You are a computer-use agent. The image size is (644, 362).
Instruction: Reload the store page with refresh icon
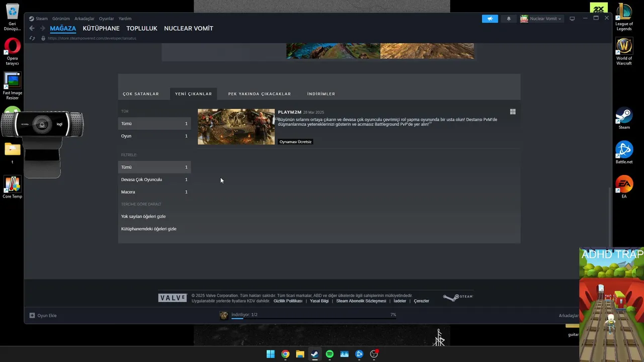[x=32, y=38]
